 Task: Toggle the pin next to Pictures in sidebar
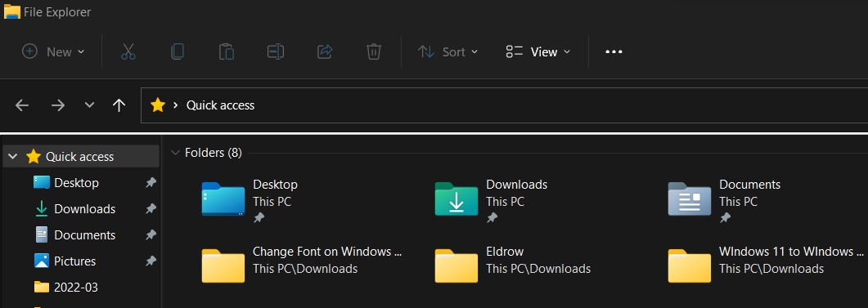click(151, 261)
